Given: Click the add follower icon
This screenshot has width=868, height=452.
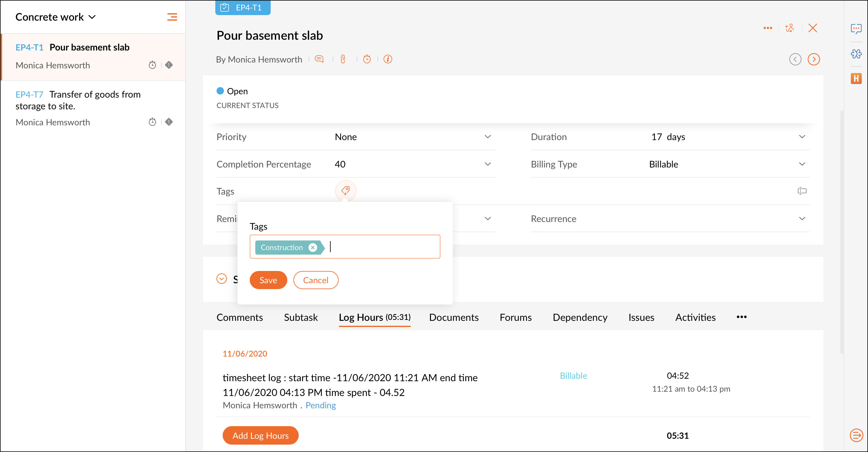Looking at the screenshot, I should coord(790,28).
